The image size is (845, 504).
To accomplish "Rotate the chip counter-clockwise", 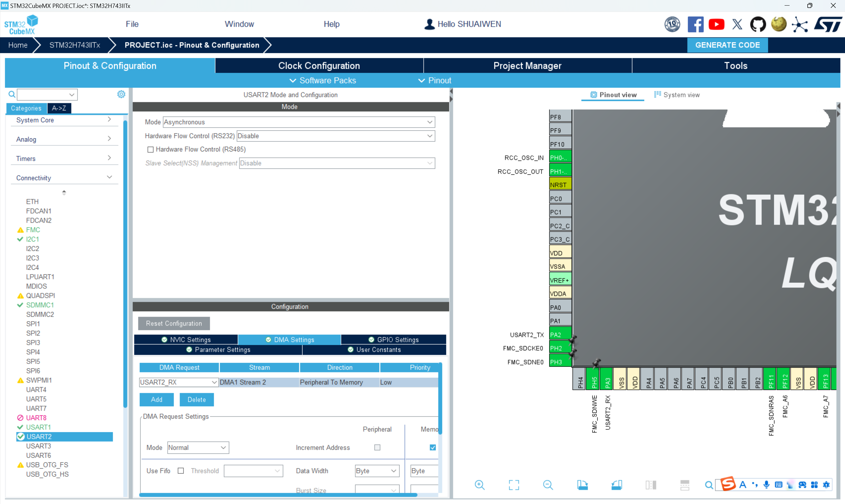I will pos(616,485).
